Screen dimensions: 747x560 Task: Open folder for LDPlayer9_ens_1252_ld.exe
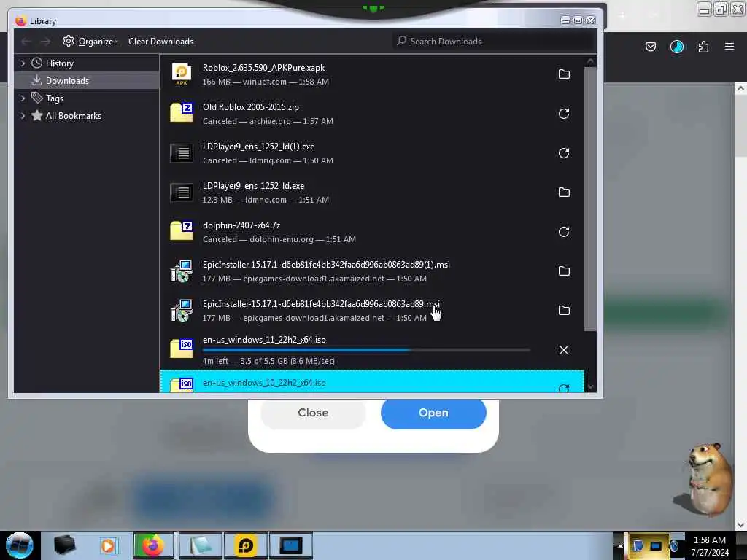point(564,192)
